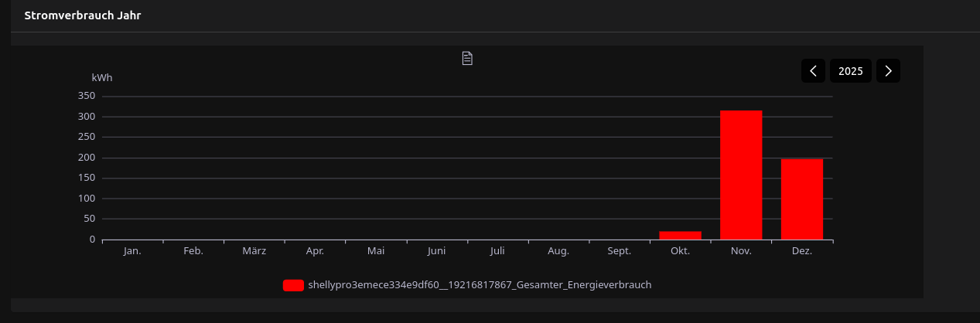
Task: Open the chart data view document icon
Action: [x=467, y=58]
